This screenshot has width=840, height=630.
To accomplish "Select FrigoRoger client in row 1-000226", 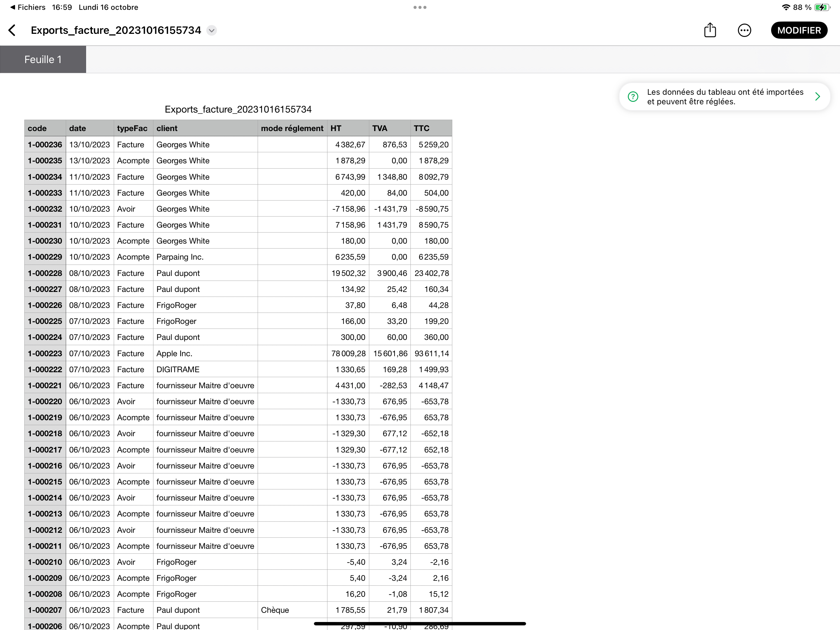I will coord(205,305).
